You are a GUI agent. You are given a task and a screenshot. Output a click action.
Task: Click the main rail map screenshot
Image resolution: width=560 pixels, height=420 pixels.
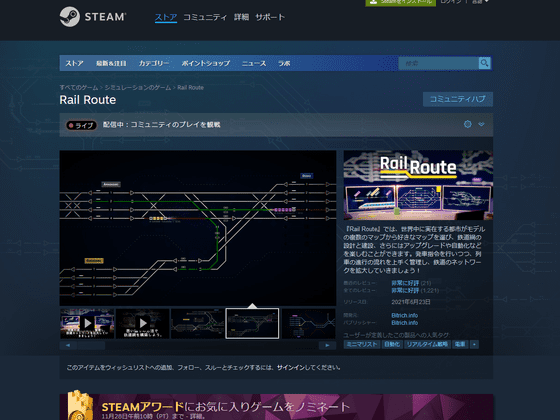(198, 228)
